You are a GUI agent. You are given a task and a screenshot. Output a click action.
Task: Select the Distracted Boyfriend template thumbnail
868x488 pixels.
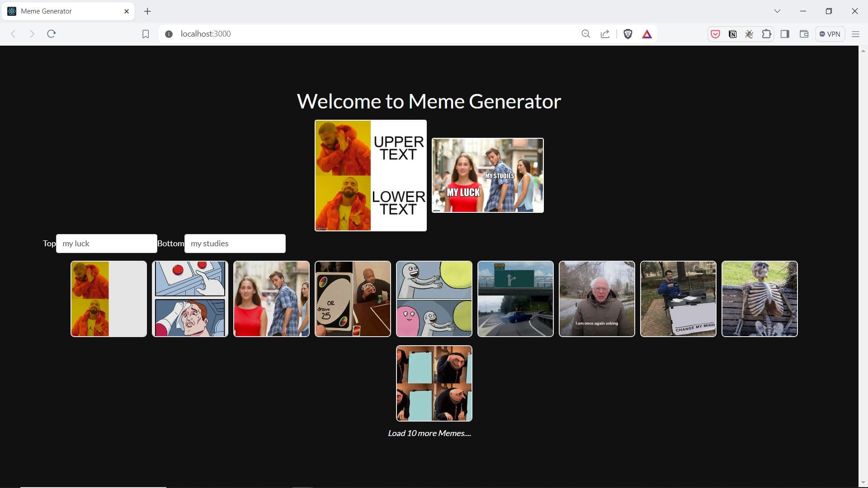pyautogui.click(x=271, y=299)
